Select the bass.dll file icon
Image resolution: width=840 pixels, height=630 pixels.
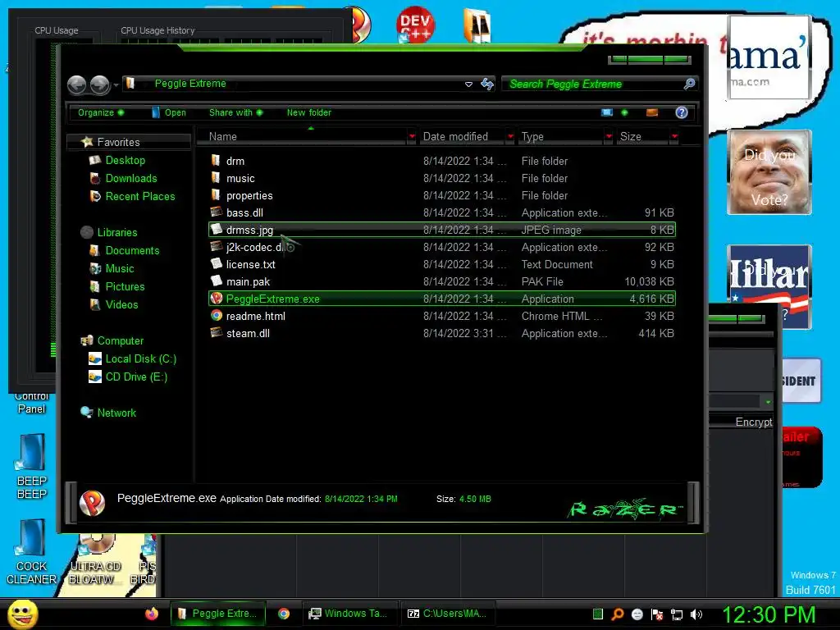216,212
